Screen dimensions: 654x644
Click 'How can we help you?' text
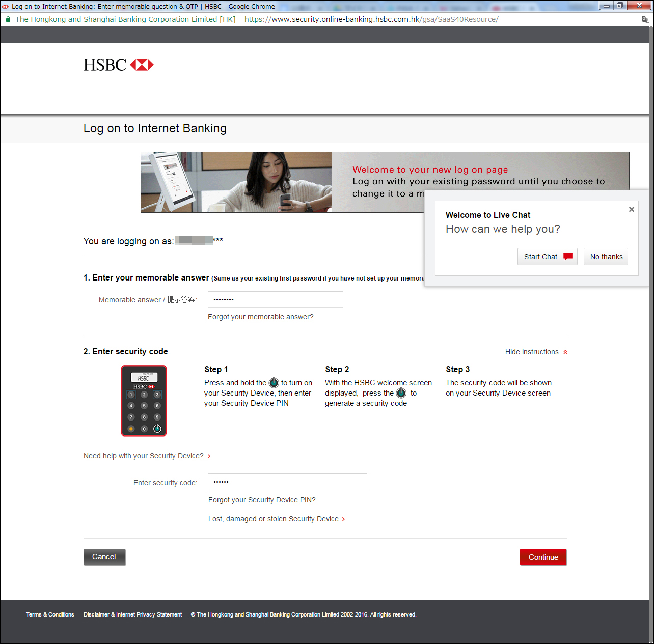click(x=503, y=229)
